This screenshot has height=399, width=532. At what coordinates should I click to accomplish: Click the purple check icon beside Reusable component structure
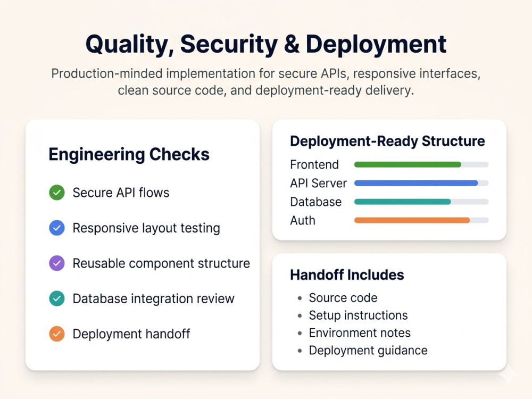[x=57, y=263]
